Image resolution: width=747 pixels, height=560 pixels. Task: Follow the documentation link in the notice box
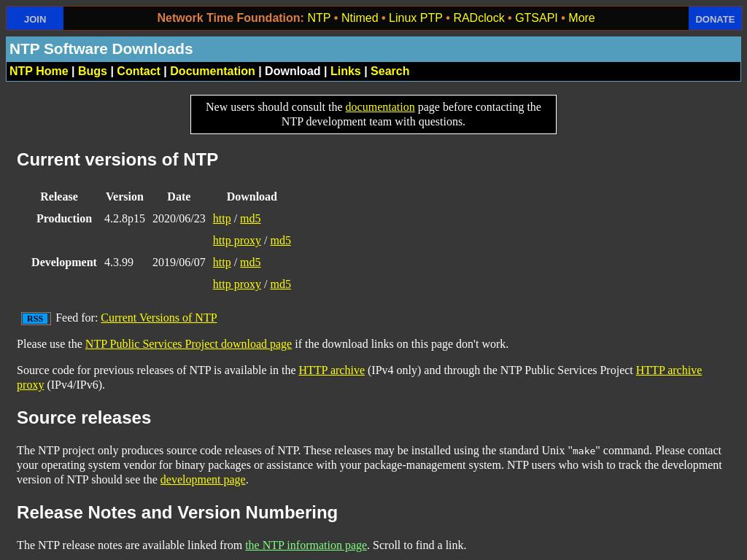379,107
